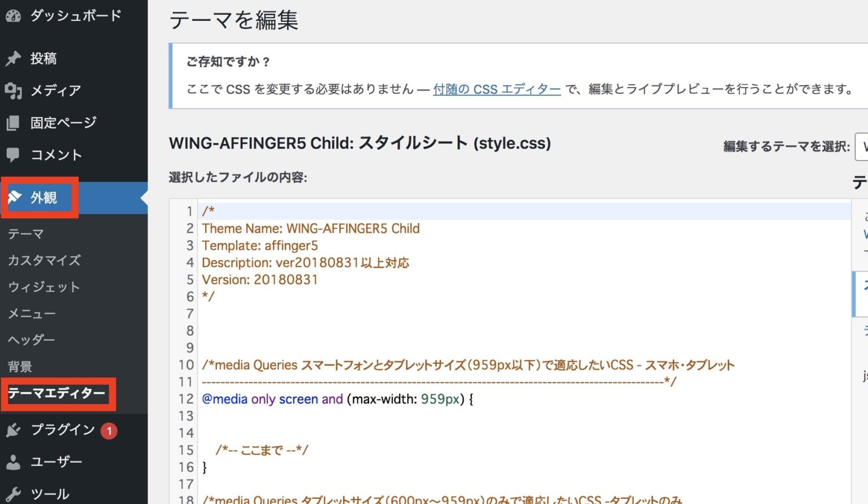Open the ヘッダー settings entry

click(x=31, y=340)
